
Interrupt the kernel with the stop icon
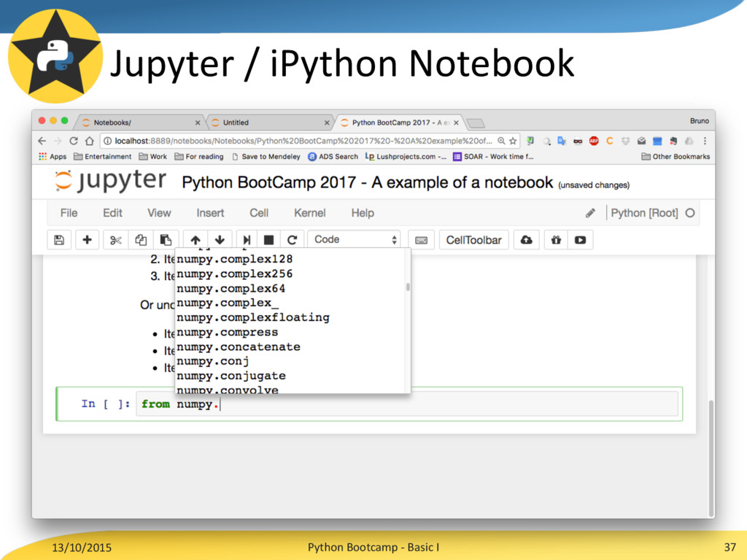tap(268, 240)
